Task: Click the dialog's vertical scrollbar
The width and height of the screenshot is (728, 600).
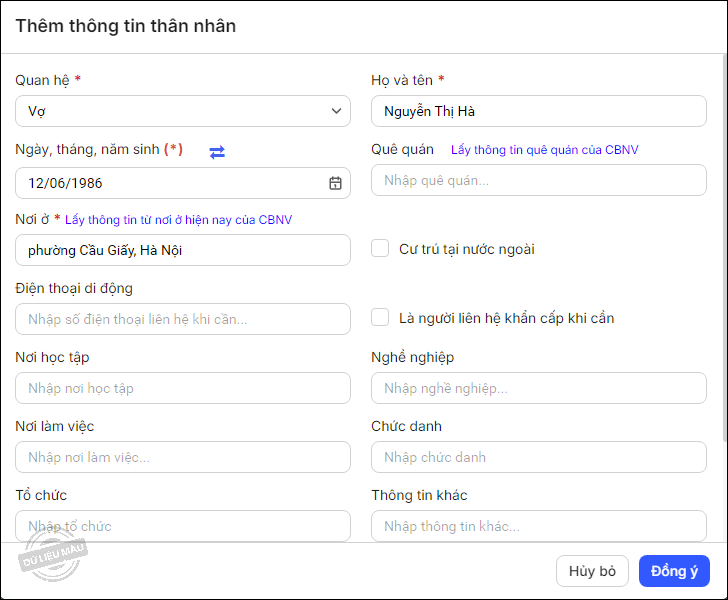Action: pyautogui.click(x=723, y=250)
